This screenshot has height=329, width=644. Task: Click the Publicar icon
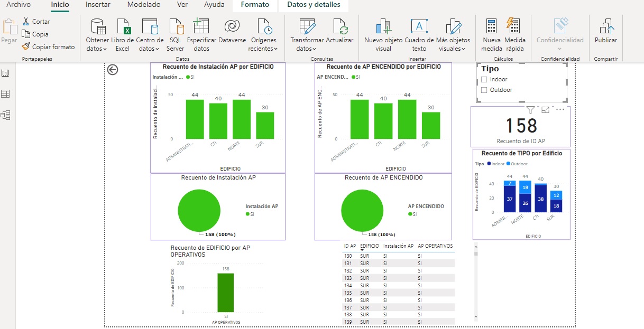[x=605, y=27]
